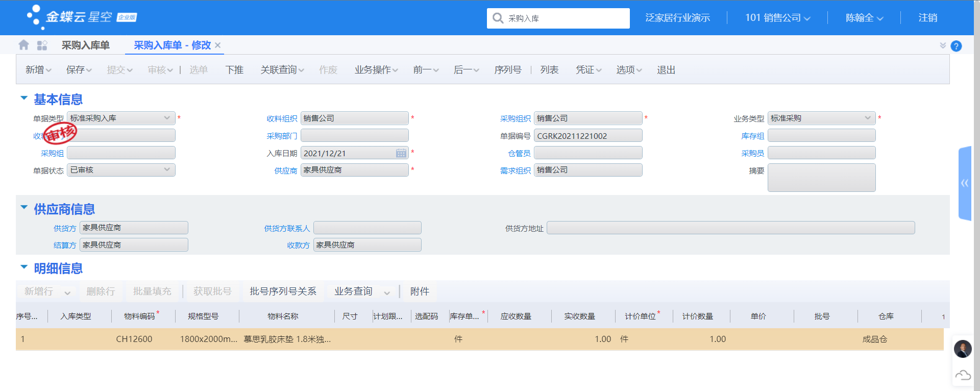This screenshot has width=980, height=391.
Task: Go to the home page icon
Action: pos(23,45)
